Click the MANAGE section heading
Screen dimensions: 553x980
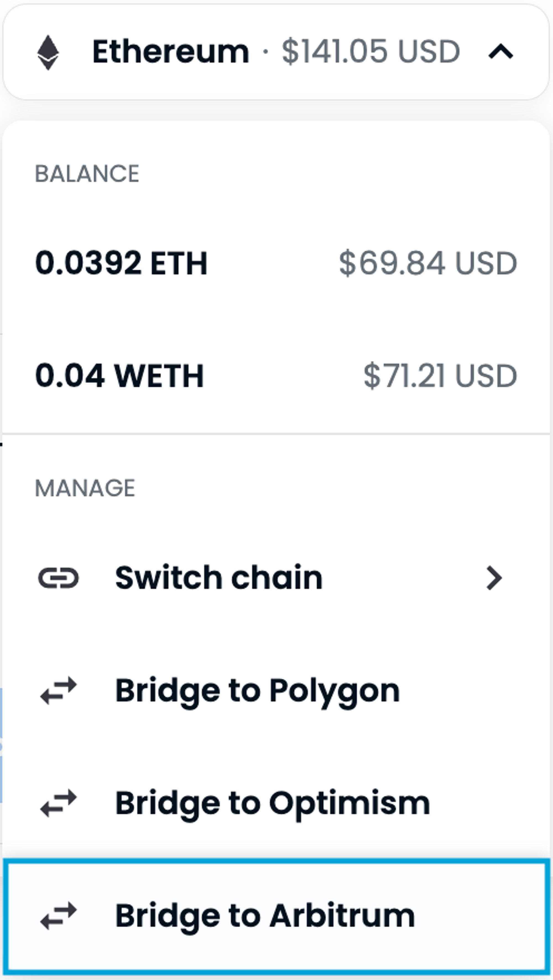85,488
